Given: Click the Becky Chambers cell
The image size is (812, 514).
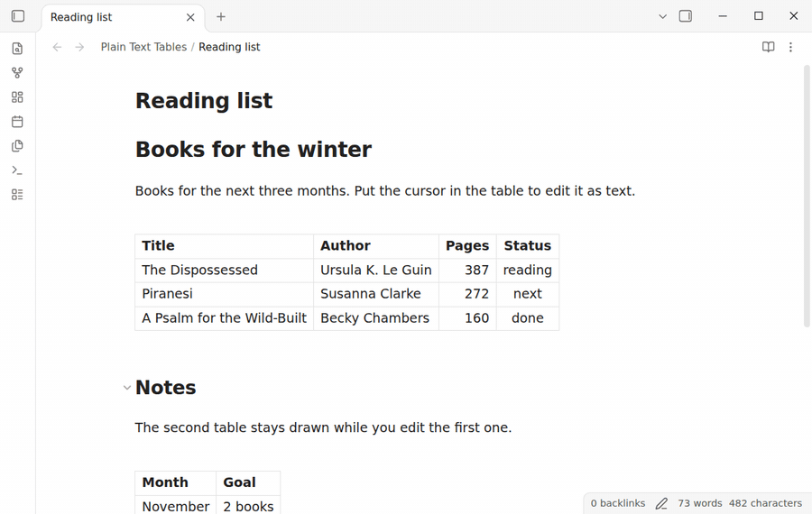Looking at the screenshot, I should click(376, 318).
